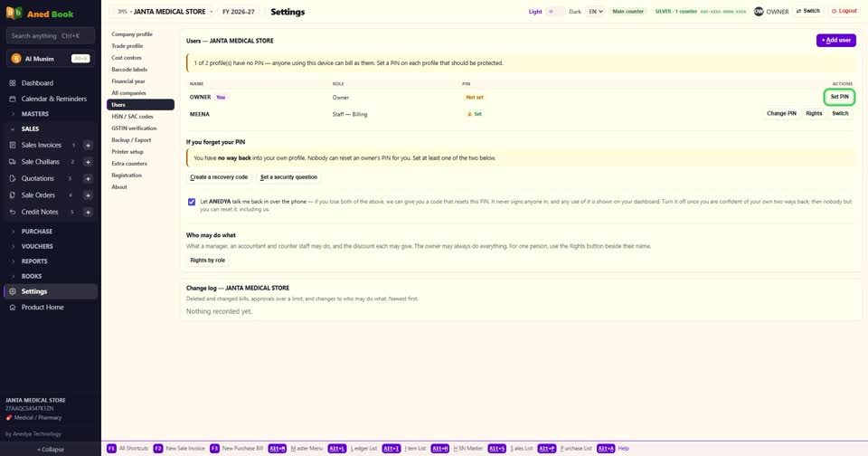The width and height of the screenshot is (868, 456).
Task: Uncheck Let ANEDYA talk me back in checkbox
Action: (x=192, y=202)
